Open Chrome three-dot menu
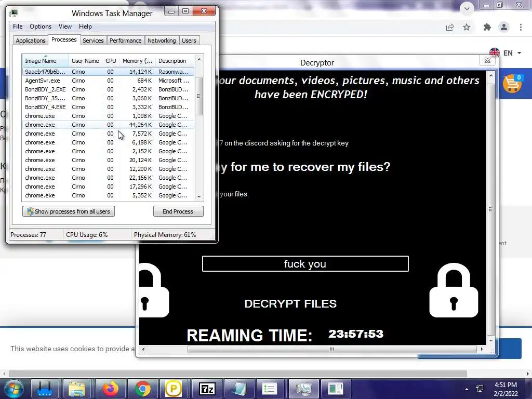The height and width of the screenshot is (399, 532). click(x=521, y=27)
